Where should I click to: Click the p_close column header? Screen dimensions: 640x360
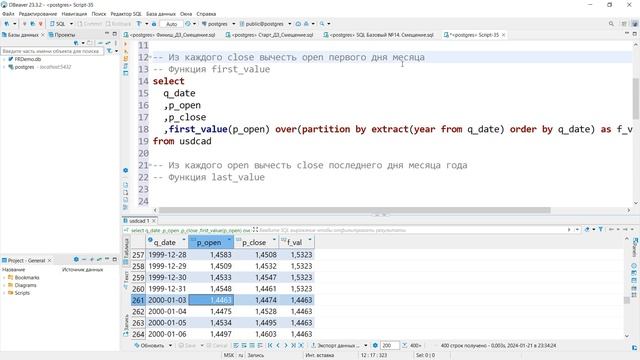[256, 242]
